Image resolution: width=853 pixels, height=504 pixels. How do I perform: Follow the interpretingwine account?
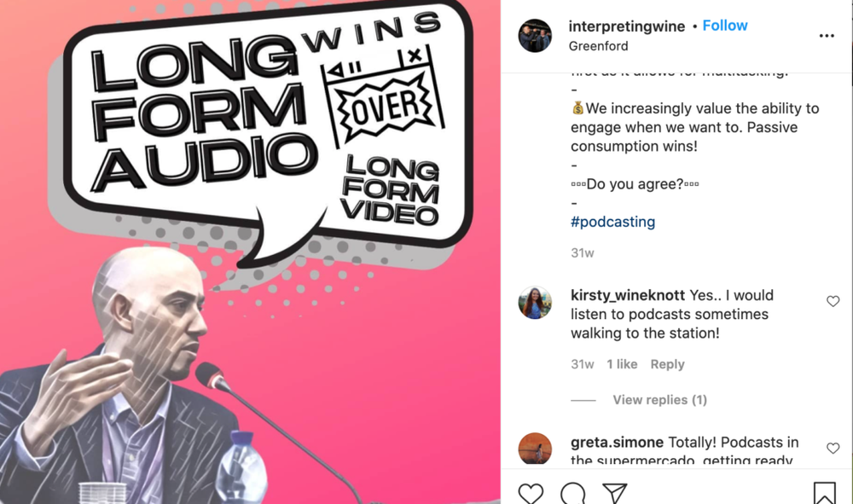[x=724, y=26]
